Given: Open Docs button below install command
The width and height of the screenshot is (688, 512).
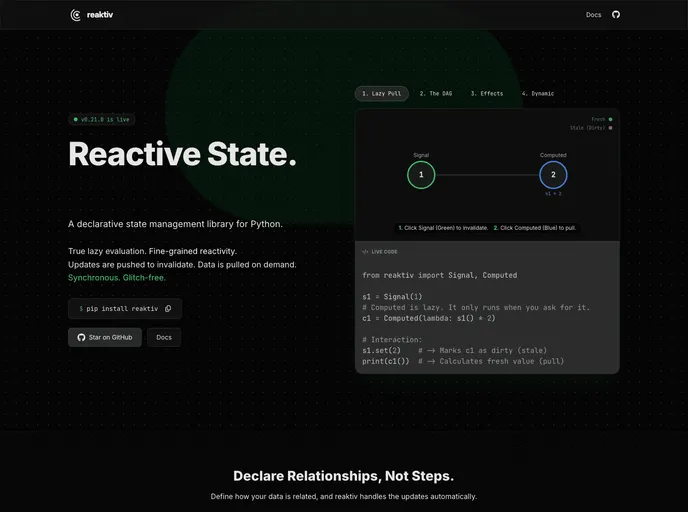Looking at the screenshot, I should 164,337.
